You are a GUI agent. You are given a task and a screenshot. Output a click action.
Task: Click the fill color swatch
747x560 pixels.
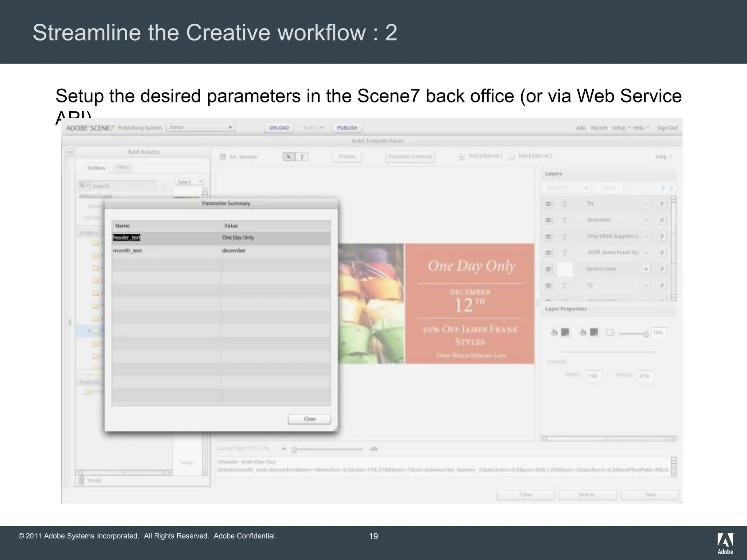pos(565,332)
